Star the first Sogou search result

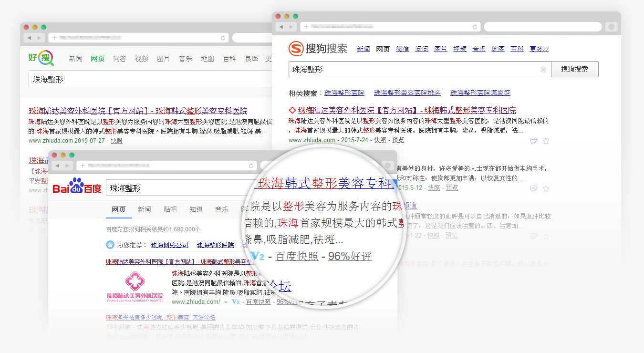click(x=546, y=141)
